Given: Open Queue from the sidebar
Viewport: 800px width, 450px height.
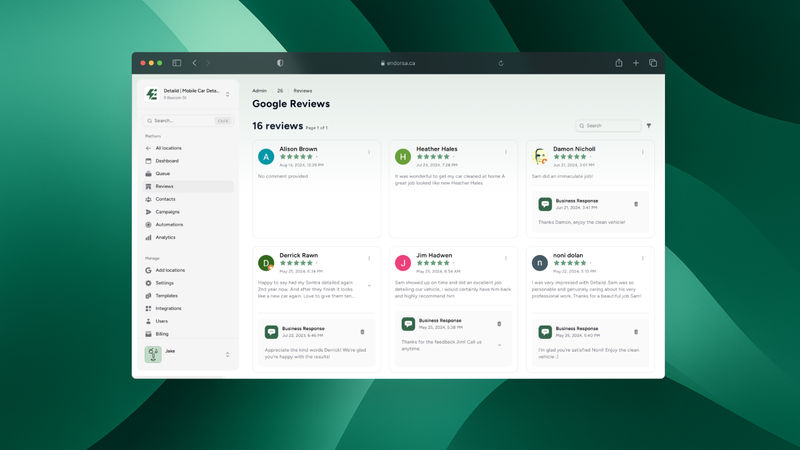Looking at the screenshot, I should tap(188, 173).
